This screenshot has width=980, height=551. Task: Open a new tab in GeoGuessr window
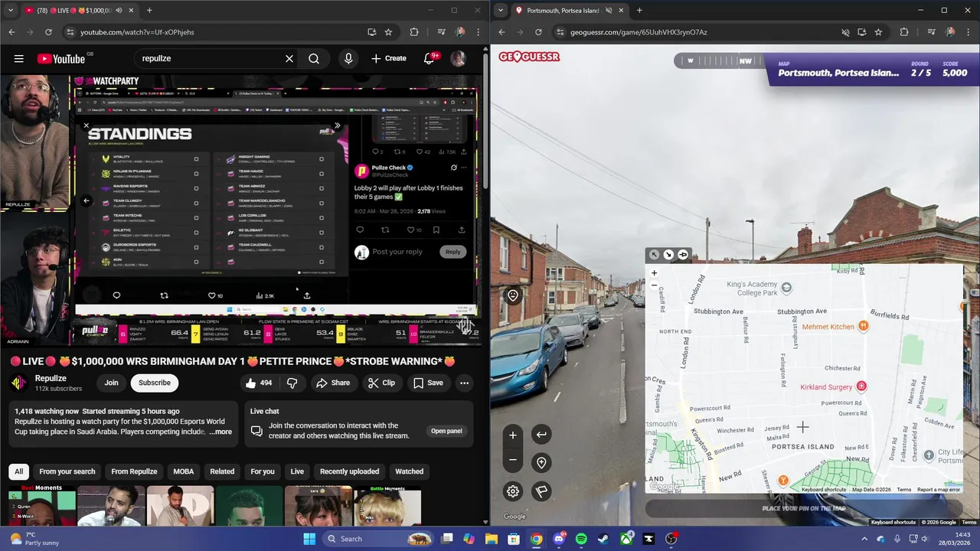(x=639, y=10)
